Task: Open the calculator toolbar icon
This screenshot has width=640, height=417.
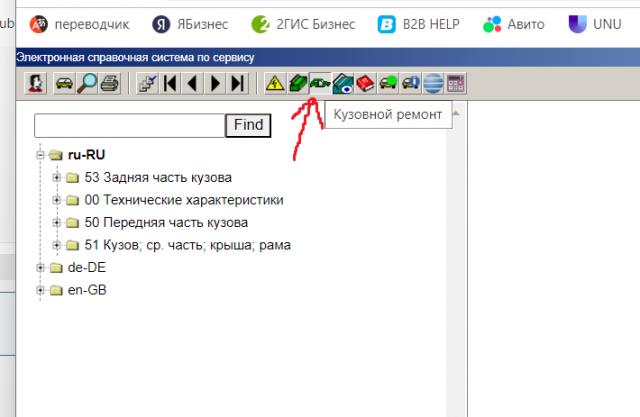Action: tap(455, 83)
